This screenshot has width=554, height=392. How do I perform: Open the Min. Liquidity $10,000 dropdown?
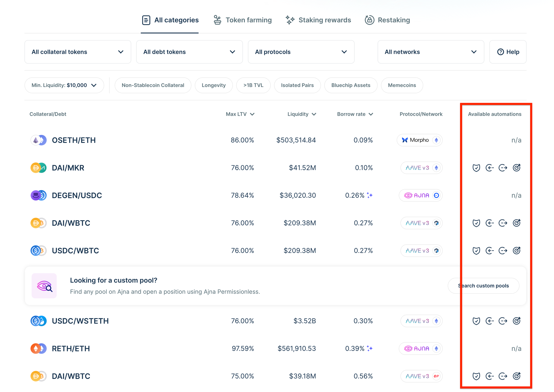tap(64, 85)
